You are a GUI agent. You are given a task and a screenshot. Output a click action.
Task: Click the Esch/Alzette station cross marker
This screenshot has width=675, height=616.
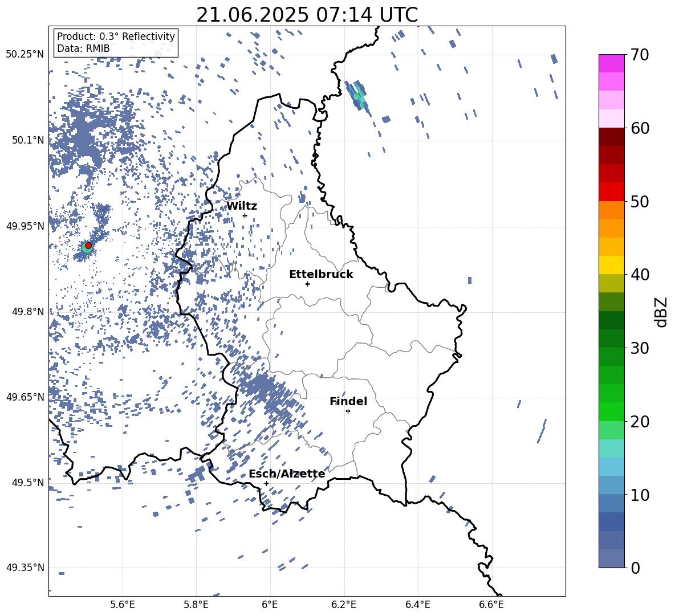pos(266,483)
